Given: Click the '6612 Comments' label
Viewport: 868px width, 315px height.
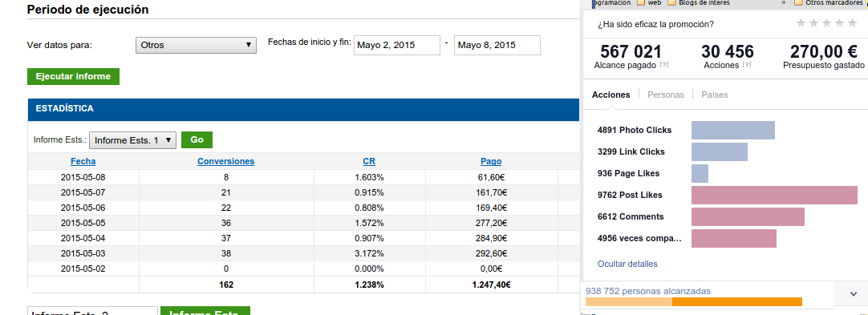Looking at the screenshot, I should 631,216.
